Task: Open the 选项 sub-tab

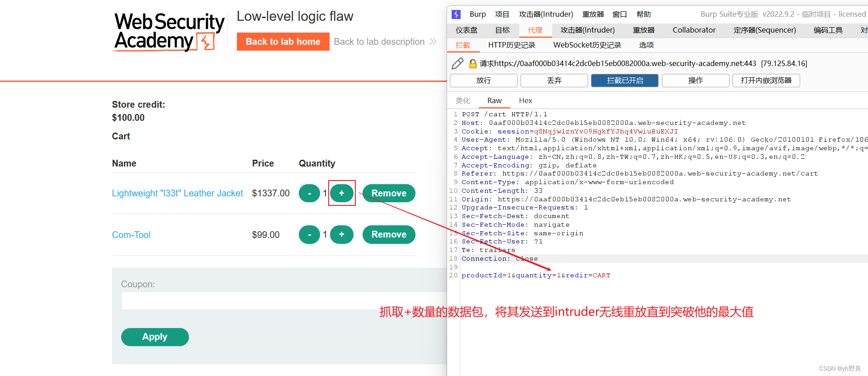Action: [x=646, y=45]
